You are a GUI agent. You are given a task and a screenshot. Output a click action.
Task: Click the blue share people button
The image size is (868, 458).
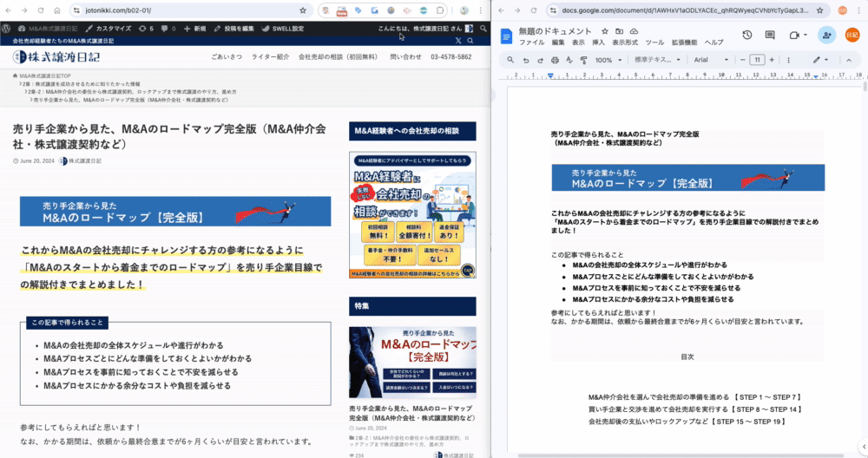[826, 35]
